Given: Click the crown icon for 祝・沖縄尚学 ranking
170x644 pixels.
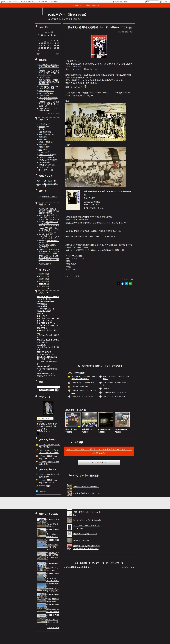Looking at the screenshot, I should [x=69, y=377].
